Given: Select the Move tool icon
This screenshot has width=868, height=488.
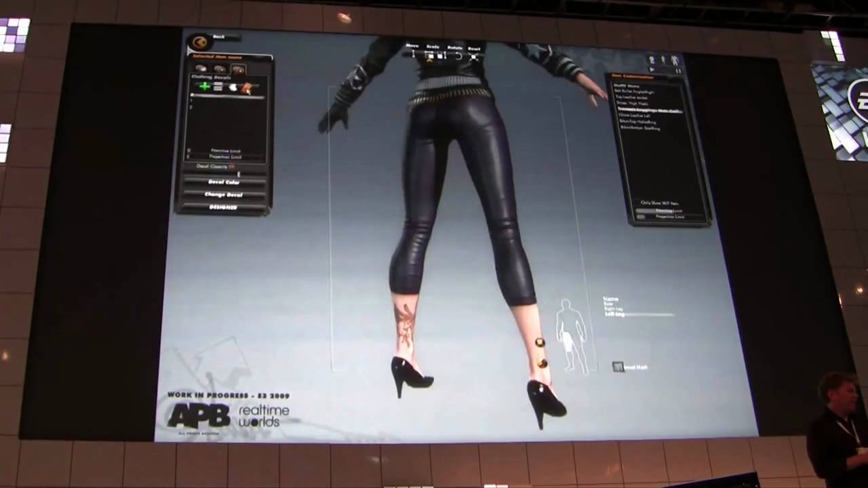Looking at the screenshot, I should [x=414, y=54].
